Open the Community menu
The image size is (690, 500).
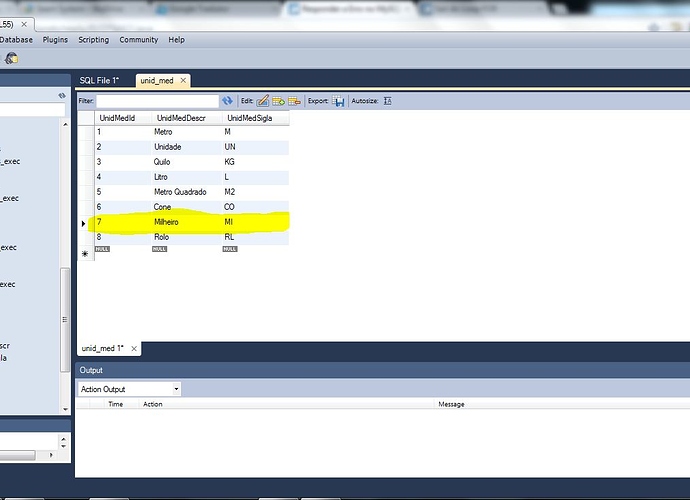[x=139, y=40]
